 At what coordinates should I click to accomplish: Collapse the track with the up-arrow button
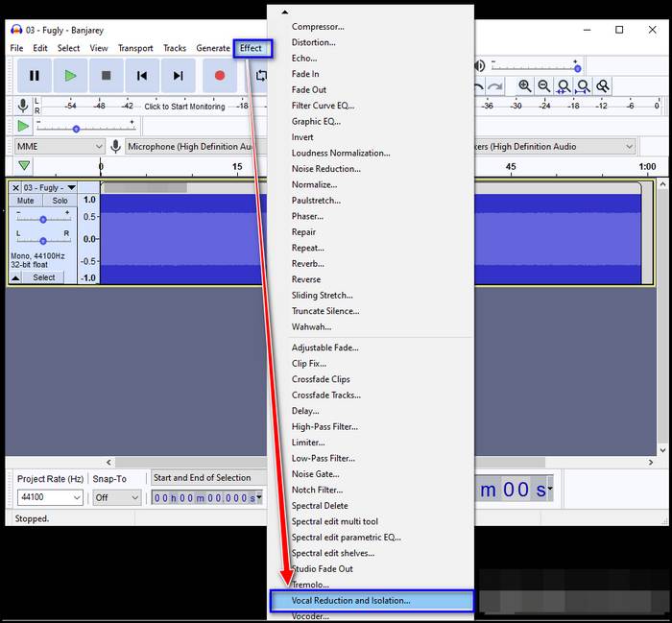point(15,277)
